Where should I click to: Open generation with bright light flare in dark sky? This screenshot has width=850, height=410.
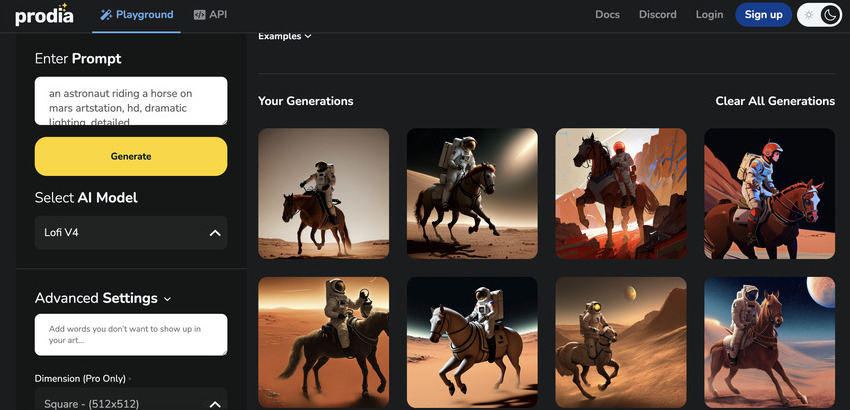click(472, 194)
